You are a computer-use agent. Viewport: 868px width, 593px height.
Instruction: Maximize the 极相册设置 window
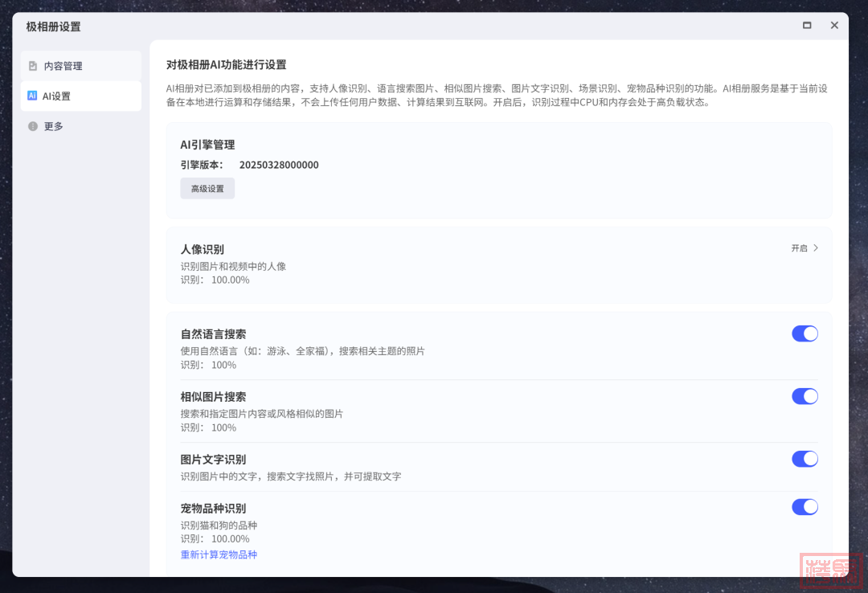[807, 26]
